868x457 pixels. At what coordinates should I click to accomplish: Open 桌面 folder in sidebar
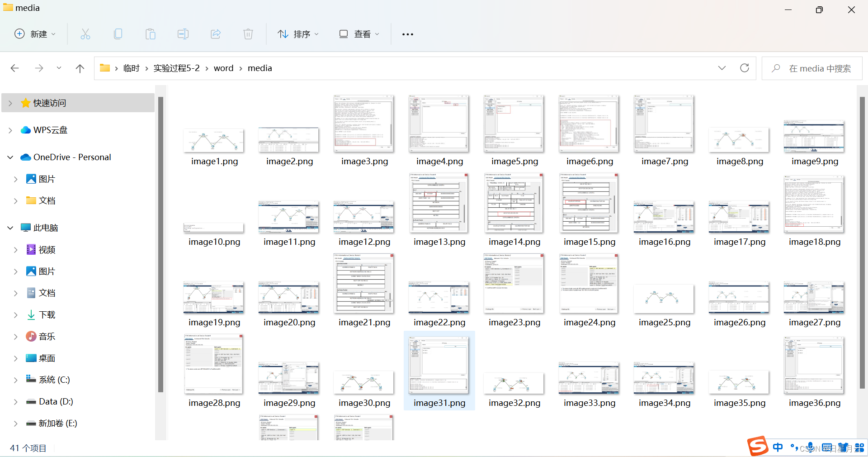tap(47, 358)
